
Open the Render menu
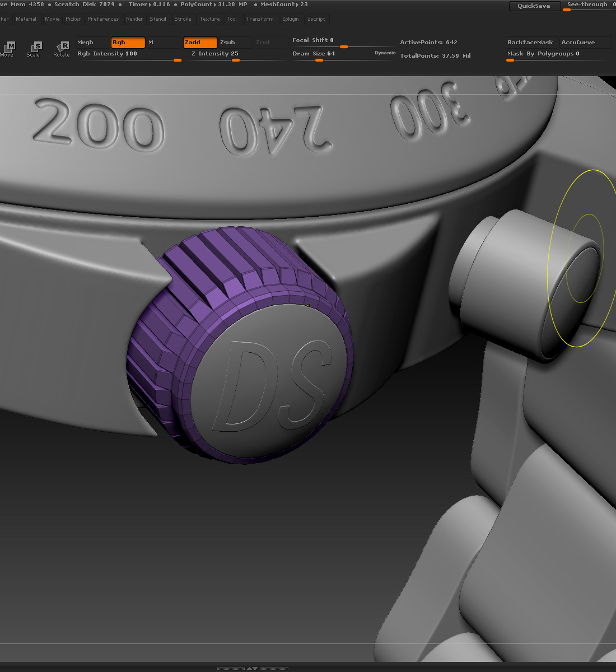click(x=134, y=19)
